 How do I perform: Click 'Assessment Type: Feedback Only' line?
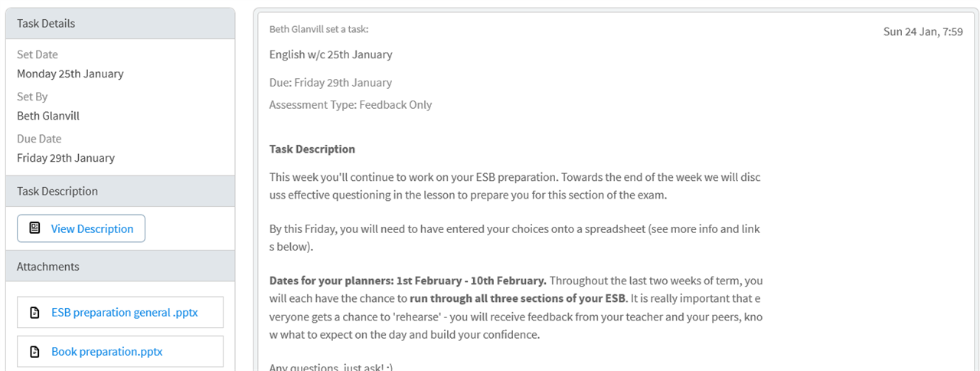(x=351, y=105)
